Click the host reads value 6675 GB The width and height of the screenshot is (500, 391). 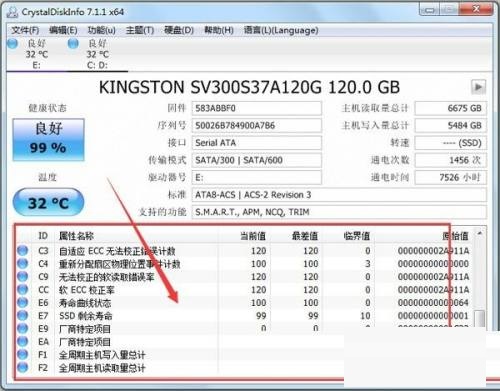pos(451,108)
